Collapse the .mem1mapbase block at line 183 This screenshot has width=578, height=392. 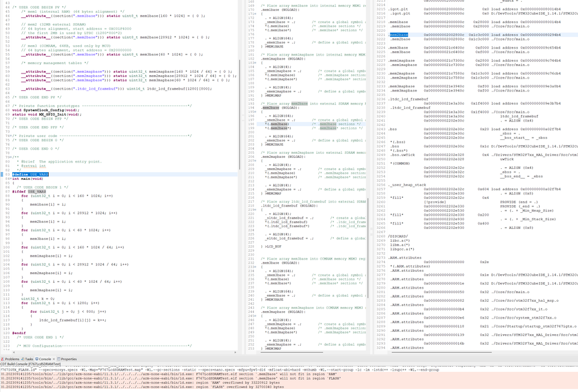point(255,63)
